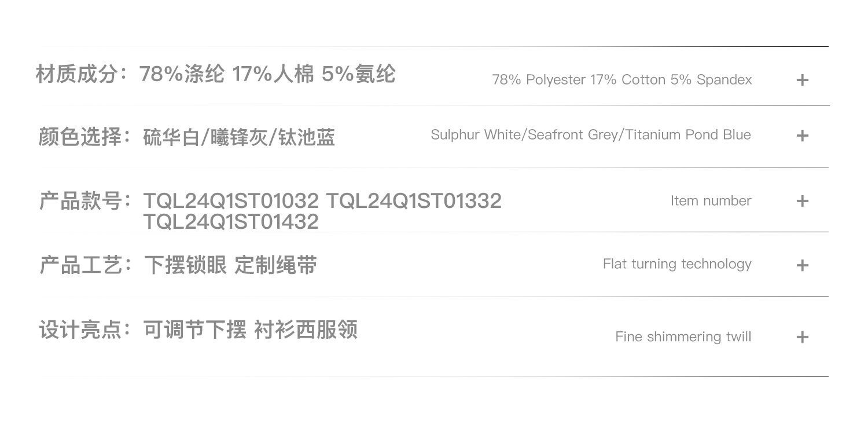Viewport: 868px width, 446px height.
Task: Click the Flat turning technology text
Action: [677, 264]
